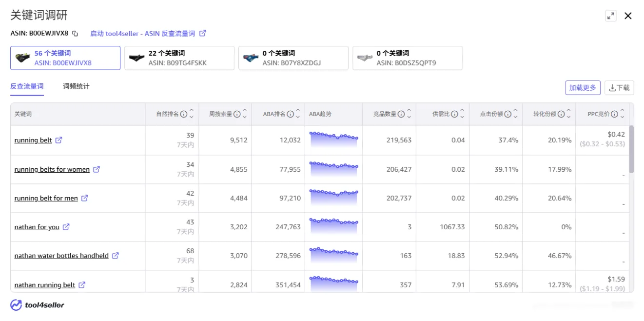The image size is (644, 321).
Task: Sort table by 周搜索量 arrows
Action: pyautogui.click(x=245, y=114)
